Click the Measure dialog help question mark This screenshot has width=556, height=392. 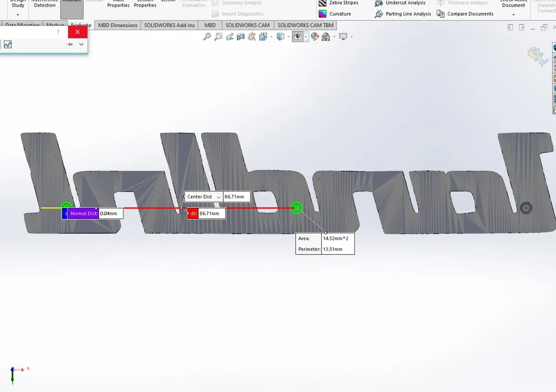(x=58, y=32)
